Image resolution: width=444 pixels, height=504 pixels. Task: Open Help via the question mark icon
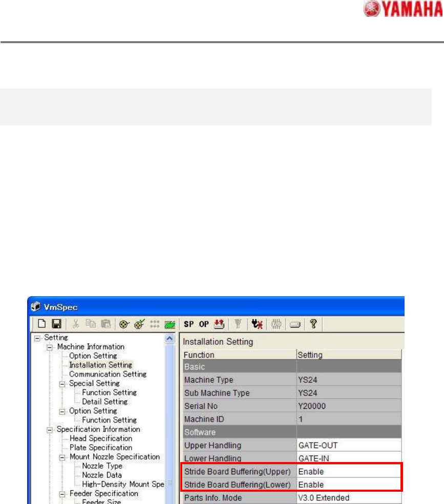(x=313, y=324)
